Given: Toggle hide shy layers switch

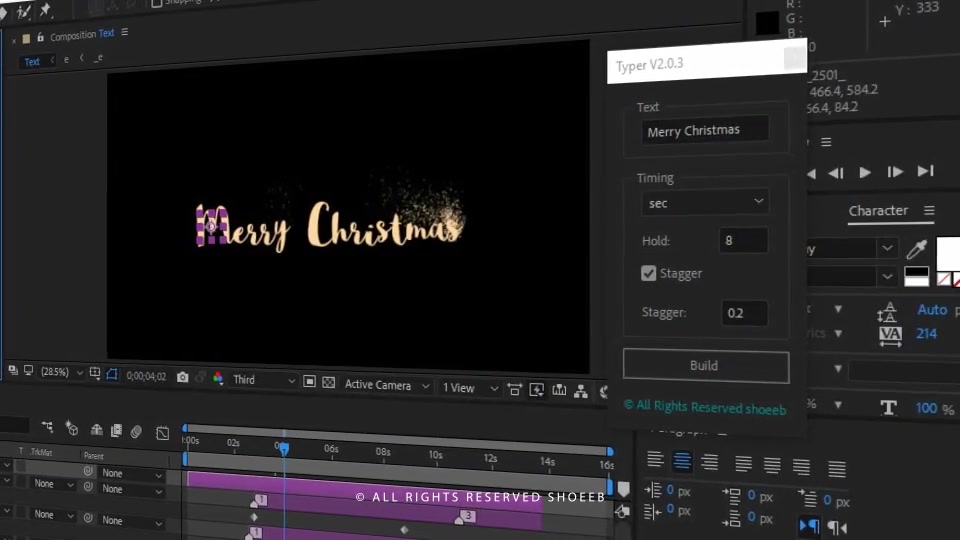Looking at the screenshot, I should pyautogui.click(x=96, y=430).
